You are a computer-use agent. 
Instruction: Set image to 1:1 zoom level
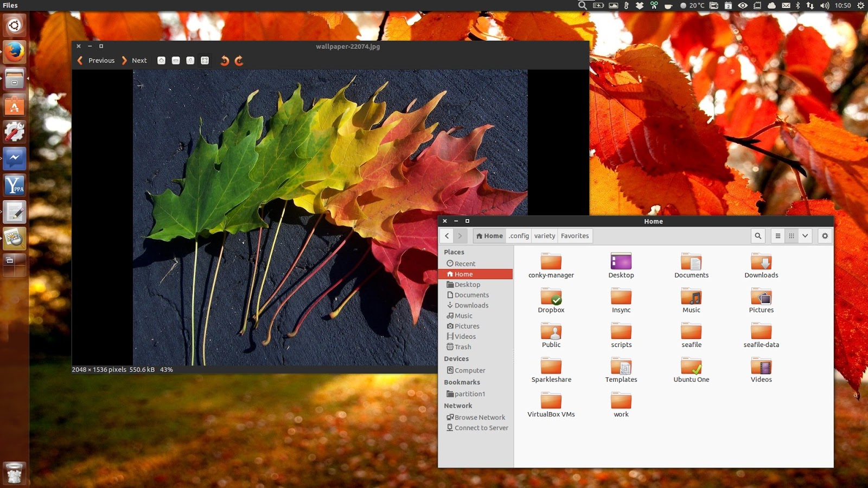click(x=190, y=60)
